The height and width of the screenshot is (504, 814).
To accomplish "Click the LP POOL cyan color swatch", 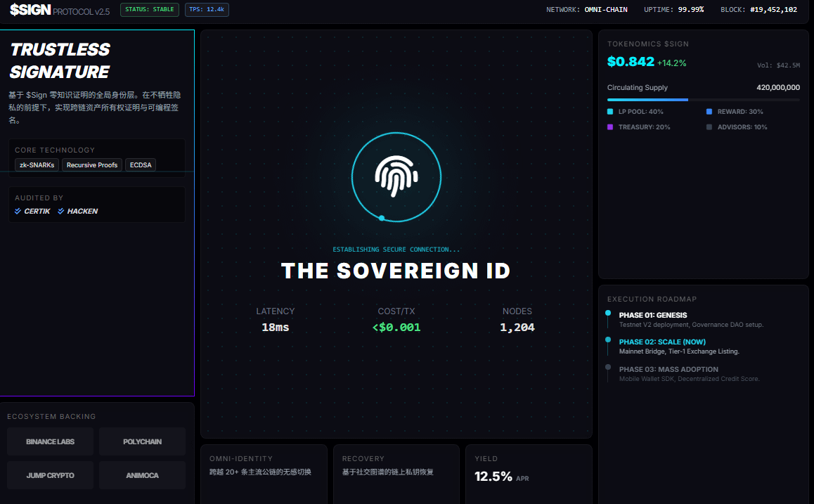I will pyautogui.click(x=610, y=112).
